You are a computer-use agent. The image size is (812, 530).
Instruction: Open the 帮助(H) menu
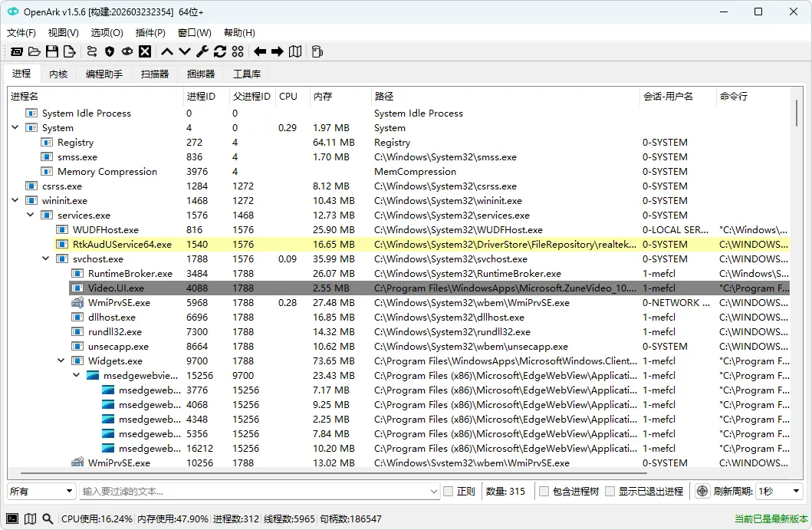coord(239,33)
